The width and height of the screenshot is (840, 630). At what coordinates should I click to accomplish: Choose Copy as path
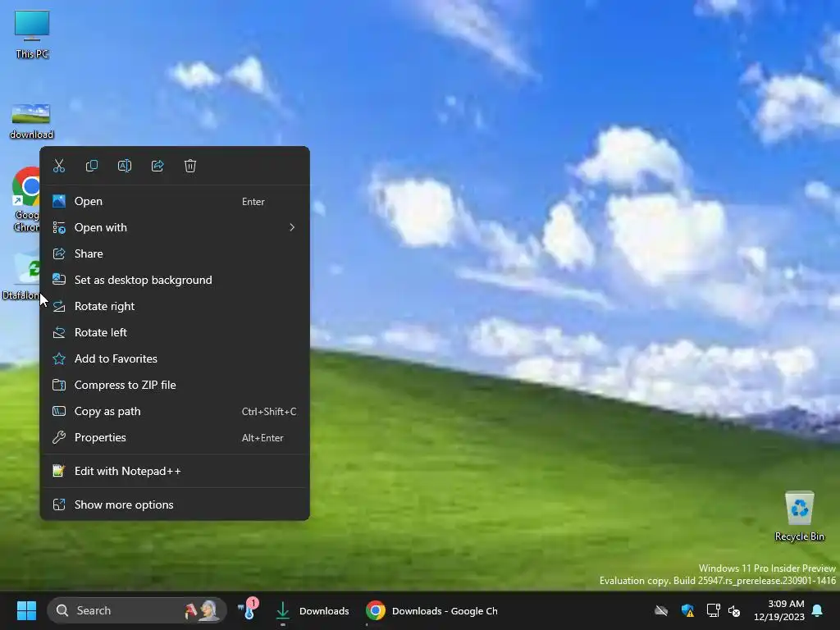[175, 412]
